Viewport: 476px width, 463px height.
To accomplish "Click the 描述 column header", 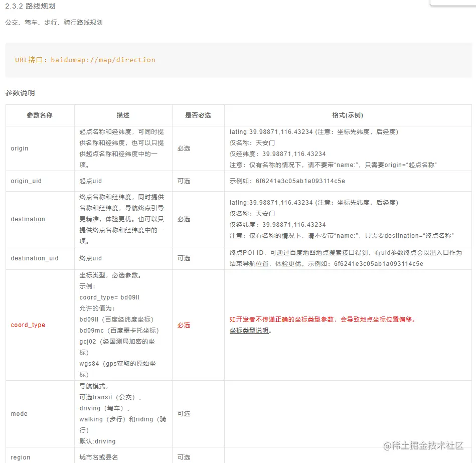I will (x=123, y=115).
